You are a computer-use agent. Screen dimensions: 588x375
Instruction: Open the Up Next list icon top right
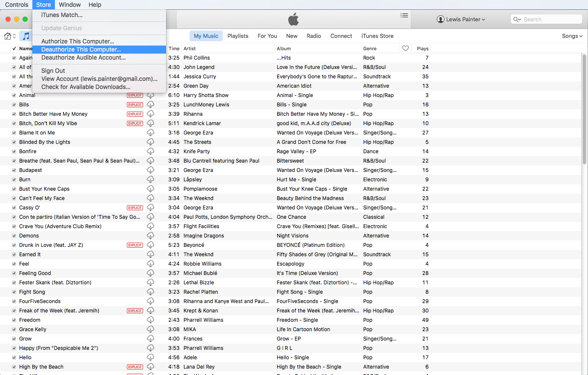[x=404, y=15]
